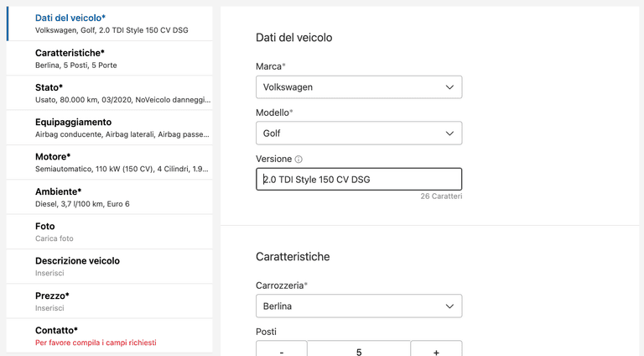Click the 'Dati del veicolo' form heading
The height and width of the screenshot is (356, 644).
tap(294, 38)
